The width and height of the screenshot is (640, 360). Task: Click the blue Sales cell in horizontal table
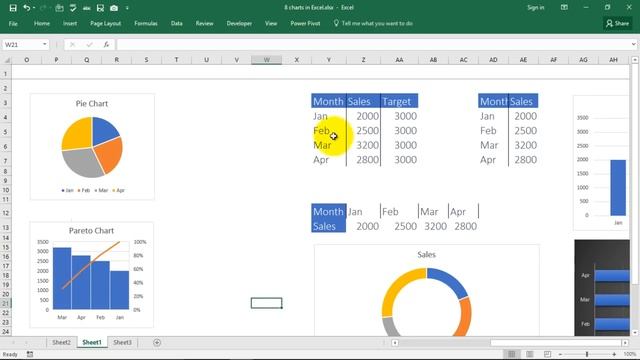329,226
